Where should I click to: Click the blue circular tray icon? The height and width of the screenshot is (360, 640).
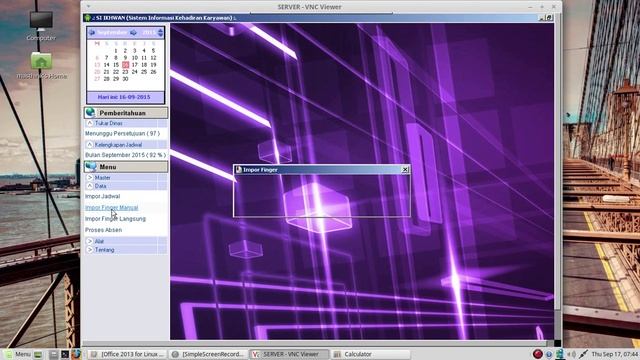tap(549, 354)
